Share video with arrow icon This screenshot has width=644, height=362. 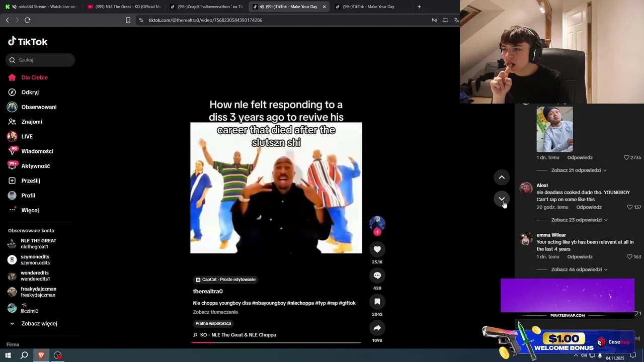pyautogui.click(x=377, y=328)
